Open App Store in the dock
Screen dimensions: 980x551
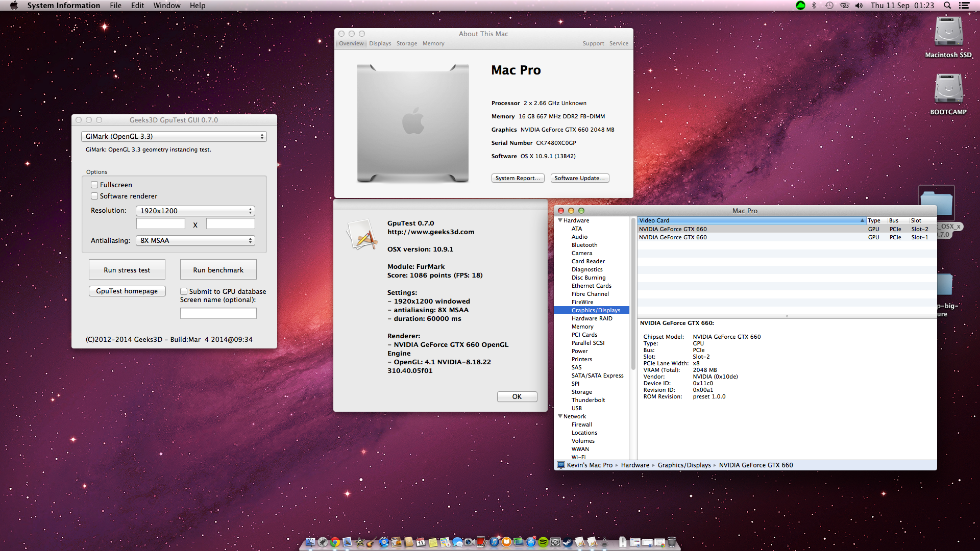[x=531, y=542]
